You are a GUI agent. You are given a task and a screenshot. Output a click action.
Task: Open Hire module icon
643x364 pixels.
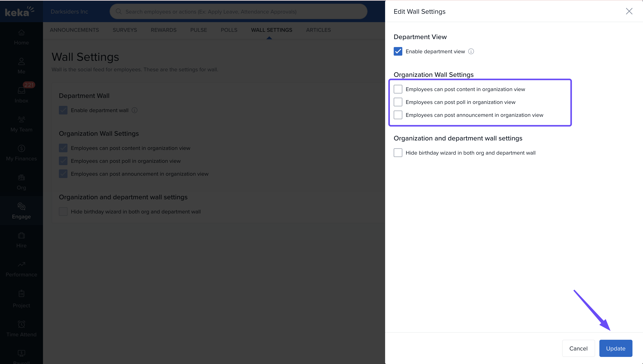click(21, 236)
